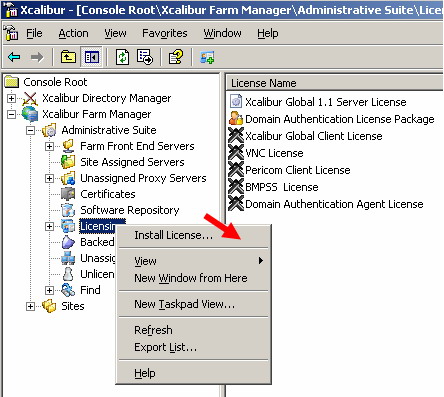Image resolution: width=444 pixels, height=397 pixels.
Task: Select Xcalibur Global Client License row
Action: pos(314,136)
